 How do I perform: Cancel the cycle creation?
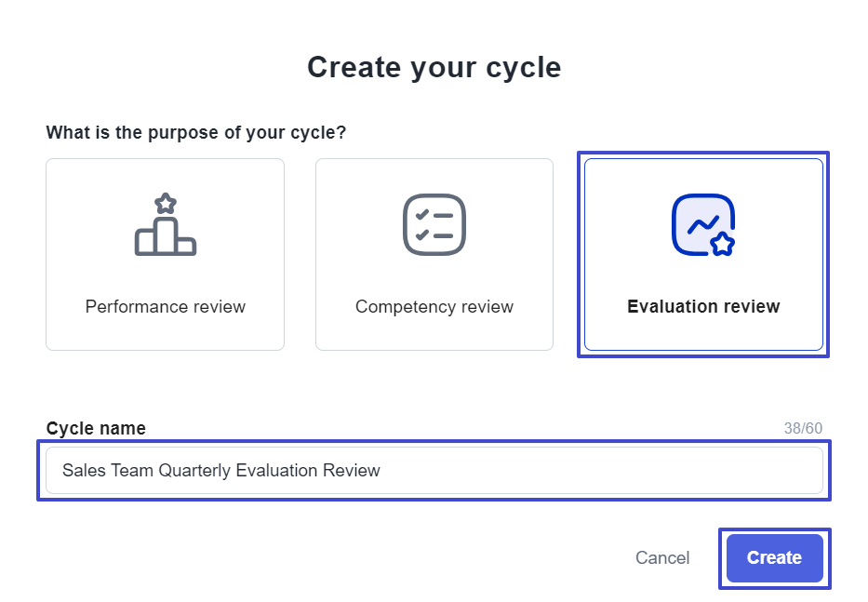click(662, 557)
